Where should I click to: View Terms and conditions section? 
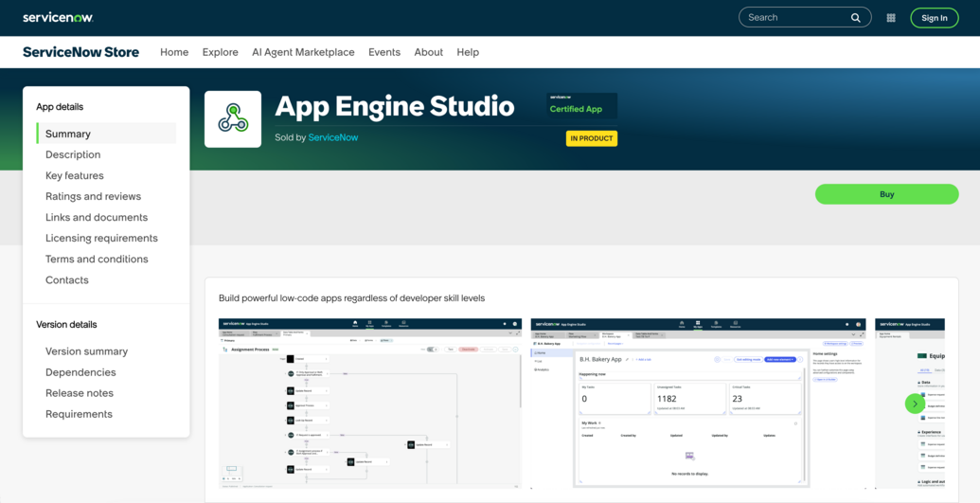97,259
